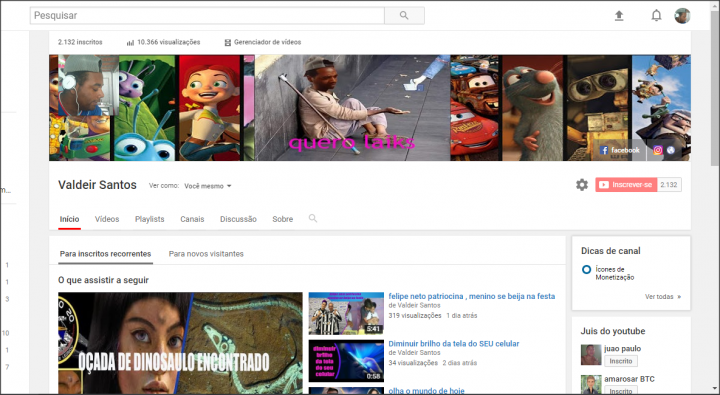Open 'Diminuir brilho da tela' video link

tap(454, 344)
